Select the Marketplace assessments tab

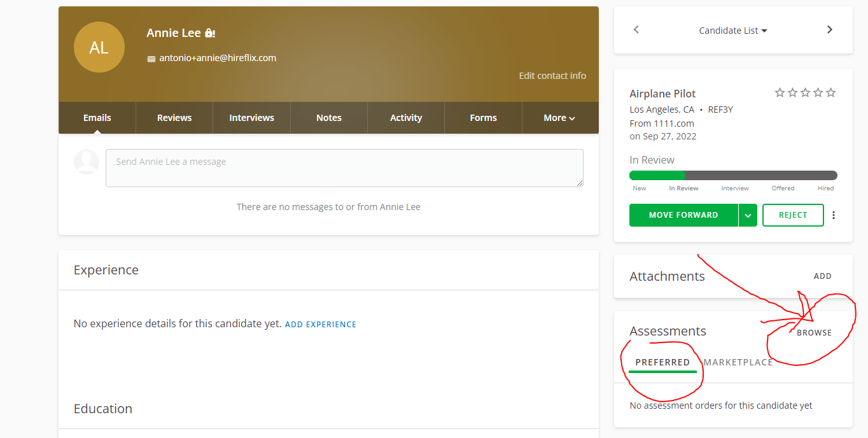coord(738,362)
